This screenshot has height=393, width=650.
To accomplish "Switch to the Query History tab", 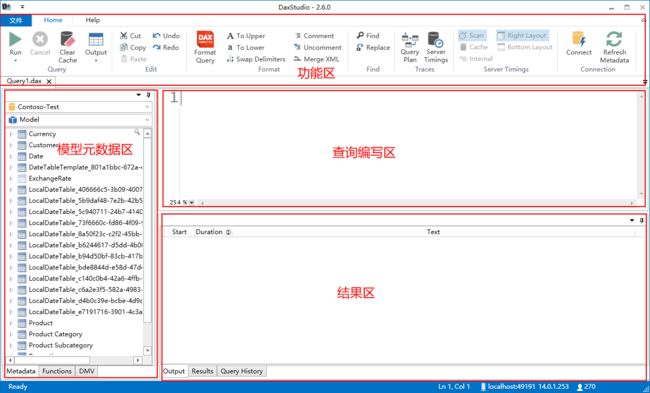I will (x=242, y=371).
